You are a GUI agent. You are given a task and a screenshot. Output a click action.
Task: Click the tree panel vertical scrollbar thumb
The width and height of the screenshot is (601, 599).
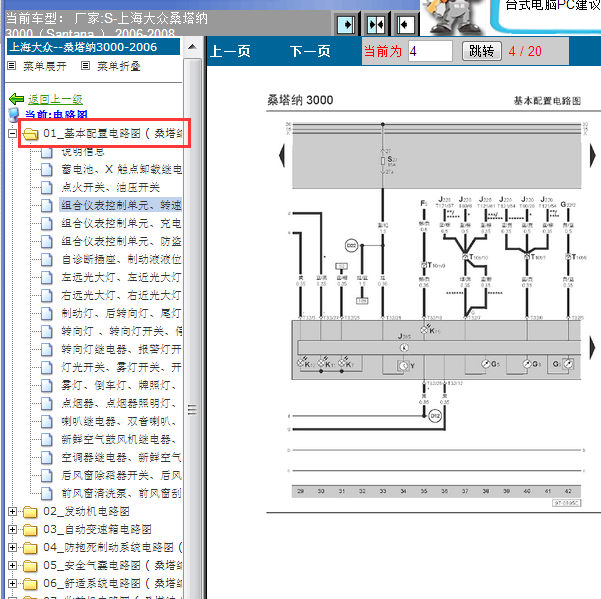(x=192, y=410)
